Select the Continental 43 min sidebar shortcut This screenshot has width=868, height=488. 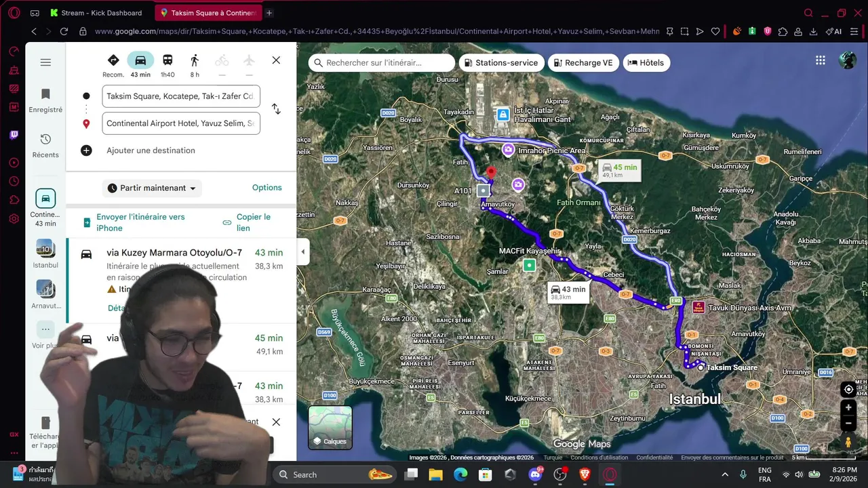tap(45, 207)
